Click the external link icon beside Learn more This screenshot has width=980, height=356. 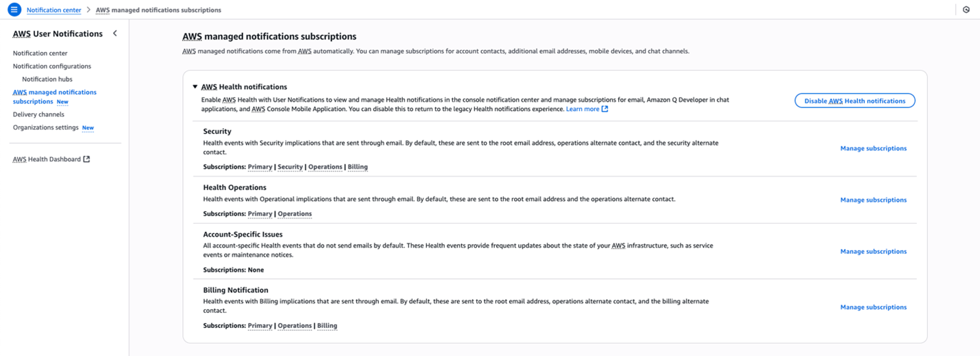click(x=605, y=109)
